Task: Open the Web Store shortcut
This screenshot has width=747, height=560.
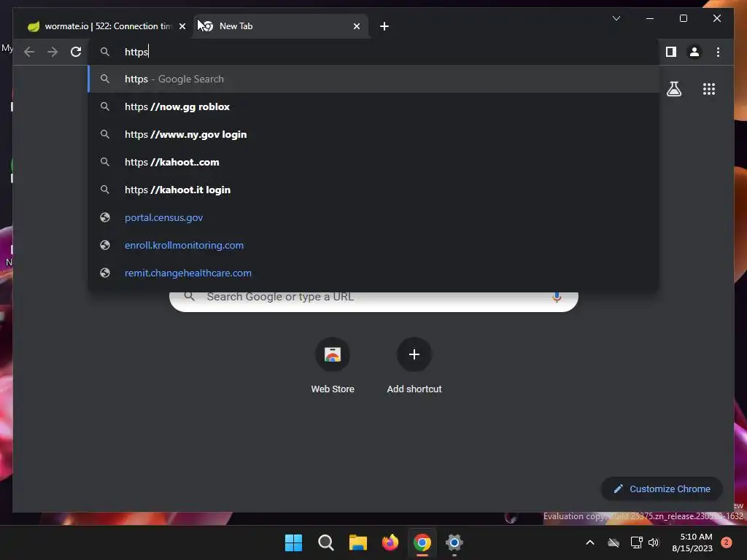Action: (333, 366)
